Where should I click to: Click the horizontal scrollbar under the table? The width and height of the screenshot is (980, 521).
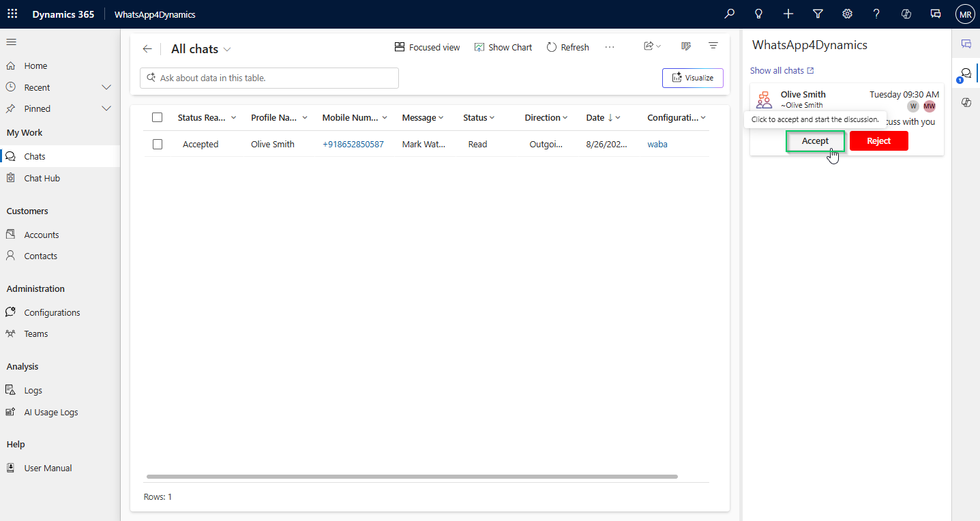pos(412,477)
